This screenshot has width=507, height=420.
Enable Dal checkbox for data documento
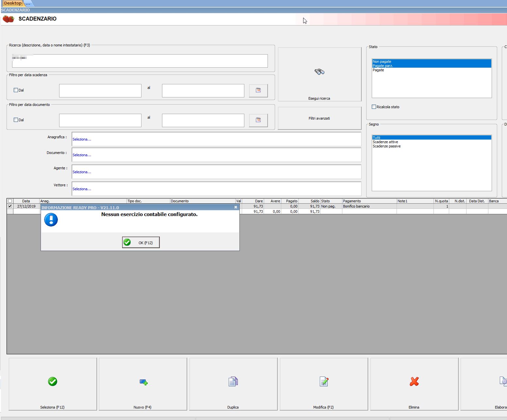point(16,120)
